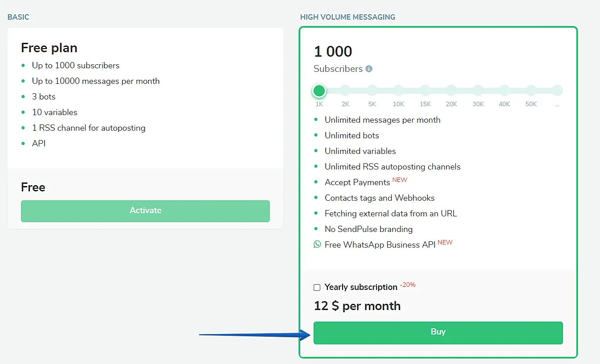The height and width of the screenshot is (364, 600).
Task: Click the slider handle at 1K
Action: [319, 91]
